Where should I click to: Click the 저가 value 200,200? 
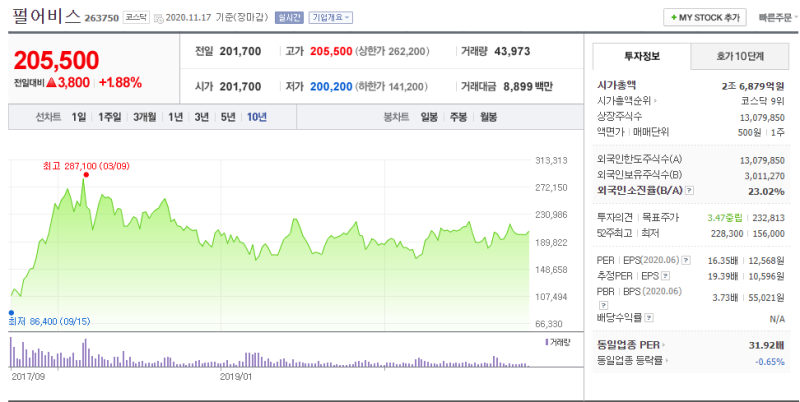[x=331, y=87]
